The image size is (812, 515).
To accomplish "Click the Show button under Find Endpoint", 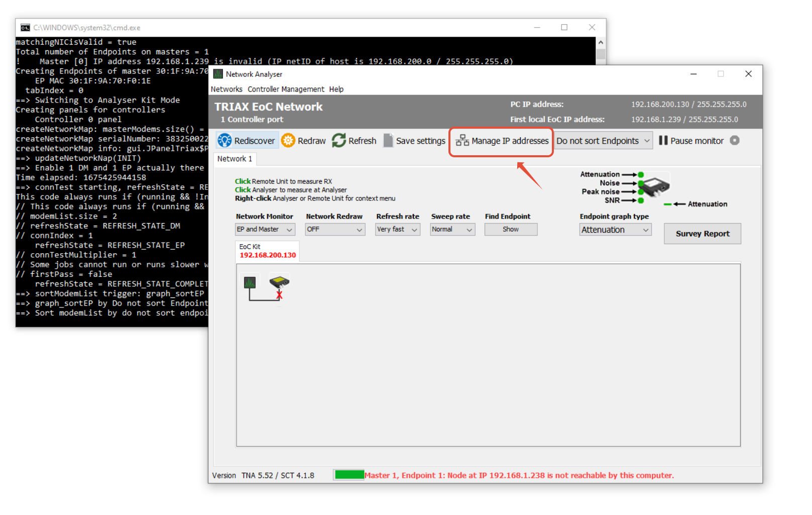I will pos(511,229).
